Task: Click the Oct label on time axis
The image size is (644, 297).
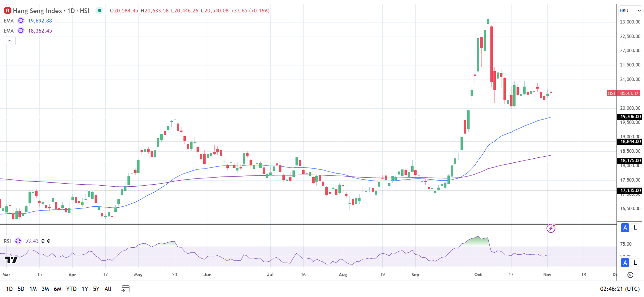Action: tap(478, 275)
